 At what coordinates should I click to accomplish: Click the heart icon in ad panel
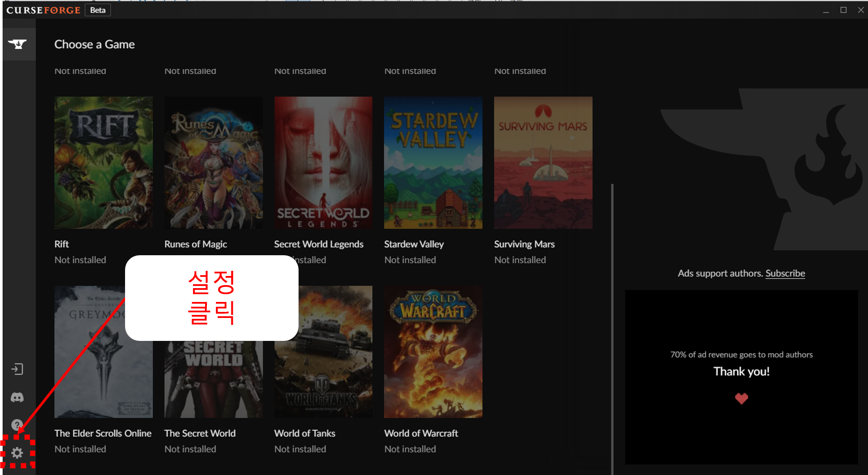pos(742,398)
